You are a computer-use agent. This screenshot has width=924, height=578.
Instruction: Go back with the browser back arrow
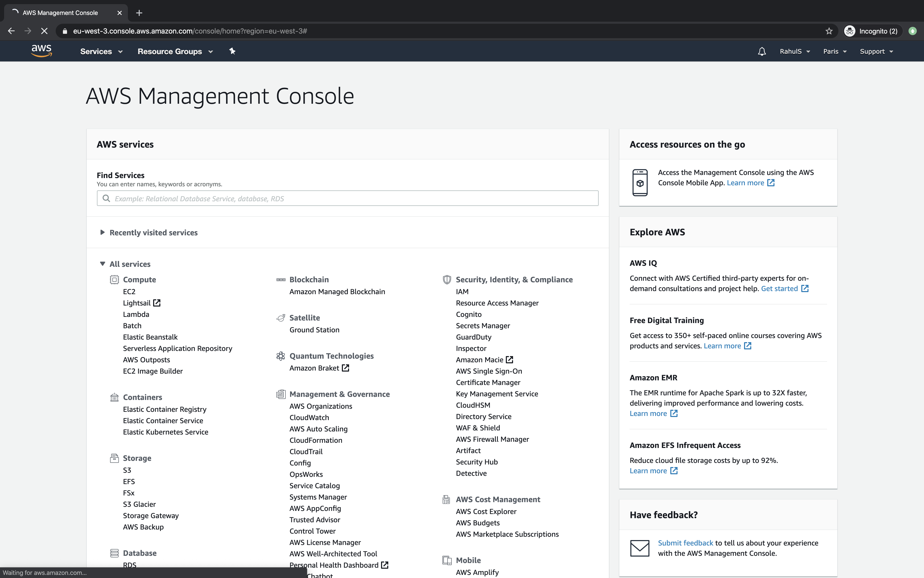[11, 31]
